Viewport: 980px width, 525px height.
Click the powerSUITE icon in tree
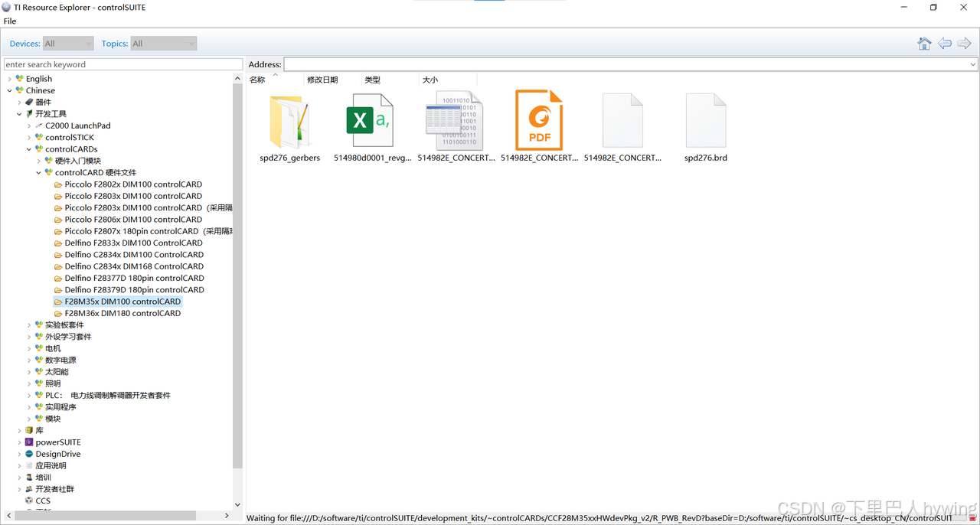pos(29,442)
